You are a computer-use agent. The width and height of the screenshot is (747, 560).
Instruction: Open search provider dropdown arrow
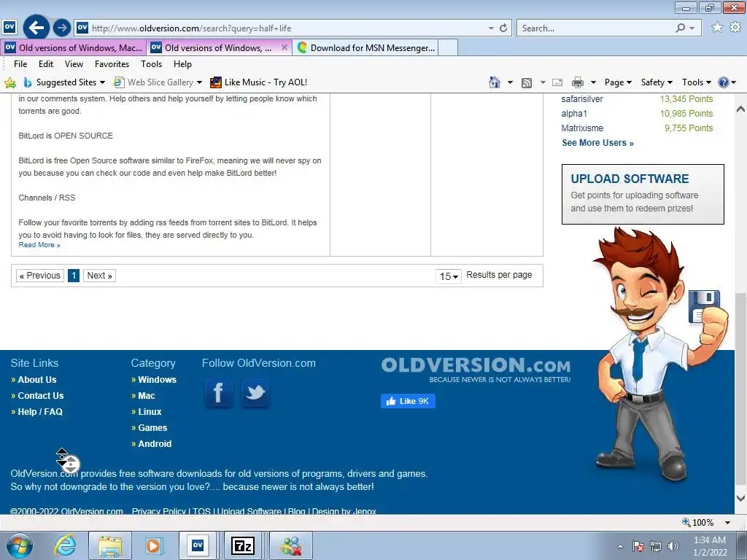click(x=692, y=28)
